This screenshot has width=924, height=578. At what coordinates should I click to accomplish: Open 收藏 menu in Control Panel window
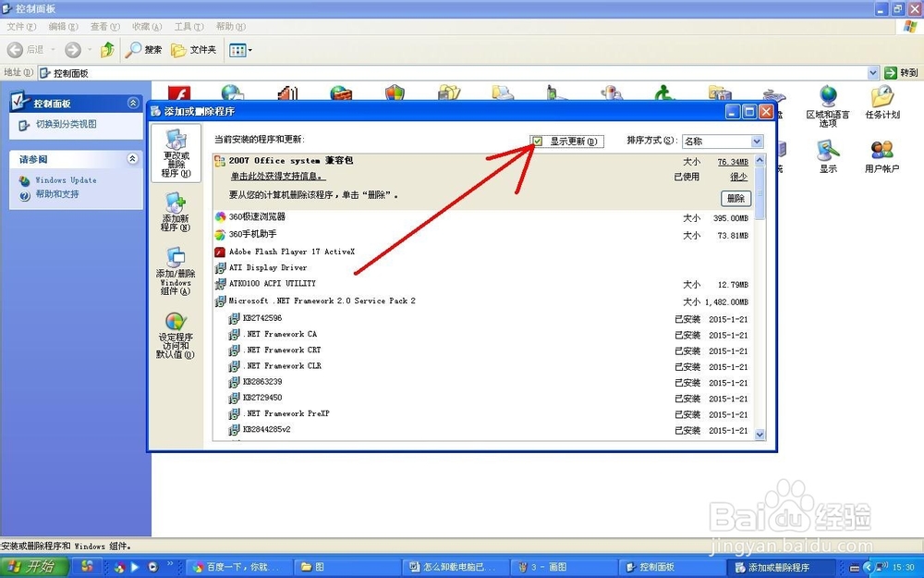147,27
